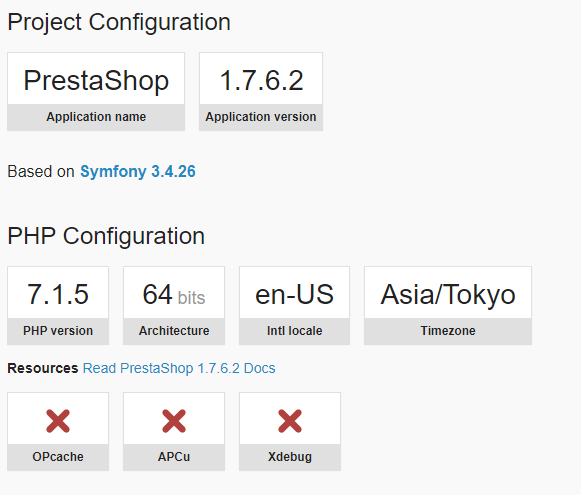The image size is (581, 495).
Task: Select the PrestaShop application name value
Action: pyautogui.click(x=96, y=80)
